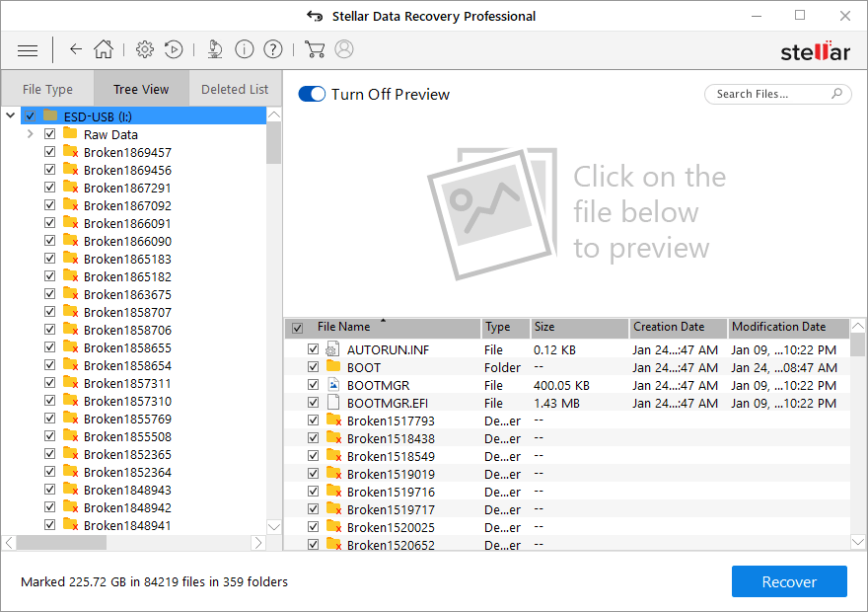Collapse the ESD-USB (I:) tree node

pos(11,116)
